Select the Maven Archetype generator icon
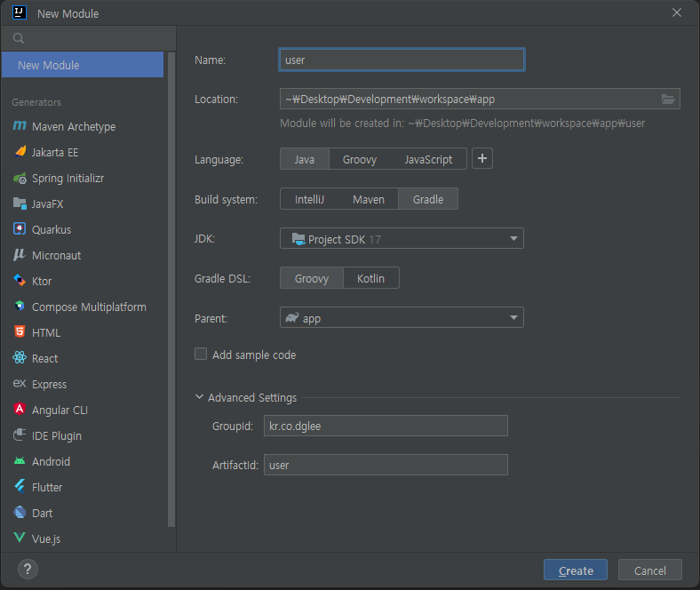 [20, 126]
